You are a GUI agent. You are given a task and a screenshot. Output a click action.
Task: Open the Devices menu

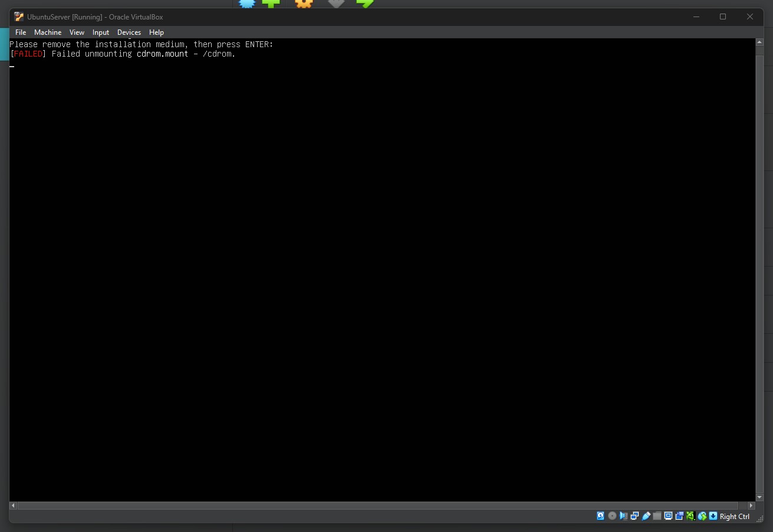click(129, 32)
